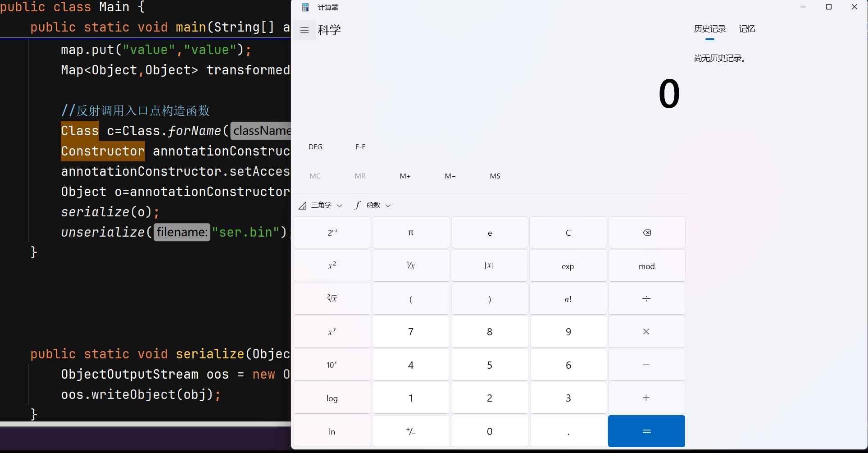Click the digit 1 key
The width and height of the screenshot is (868, 453).
411,398
